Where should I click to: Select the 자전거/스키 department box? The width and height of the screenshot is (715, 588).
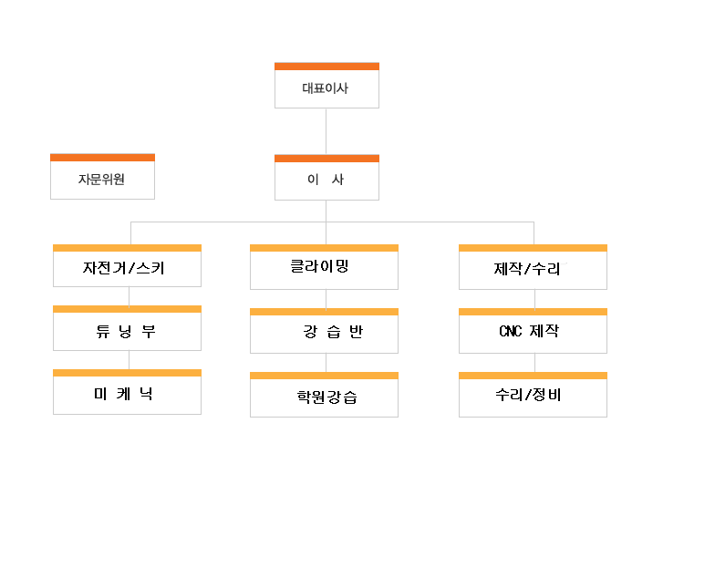[x=128, y=266]
